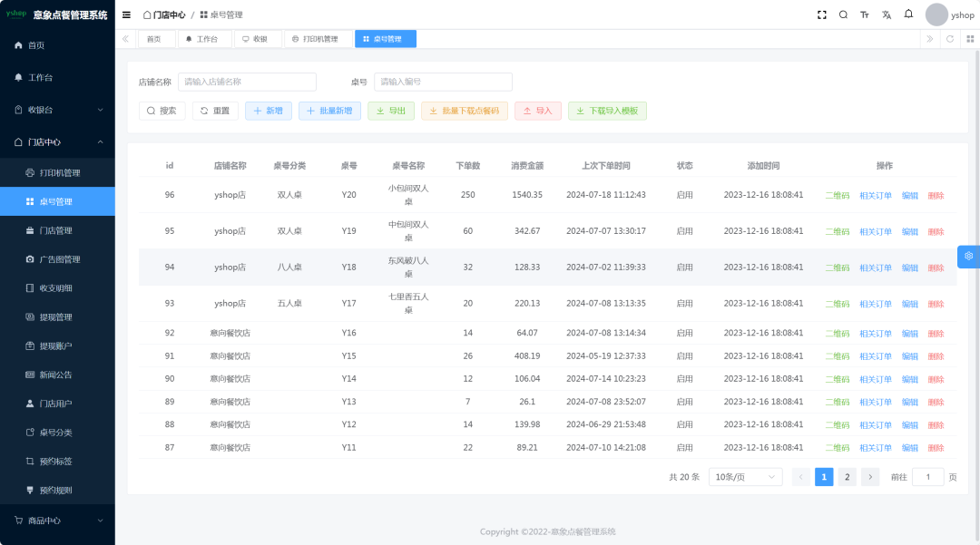Expand the 商品中心 sidebar menu
This screenshot has height=545, width=980.
[x=57, y=521]
